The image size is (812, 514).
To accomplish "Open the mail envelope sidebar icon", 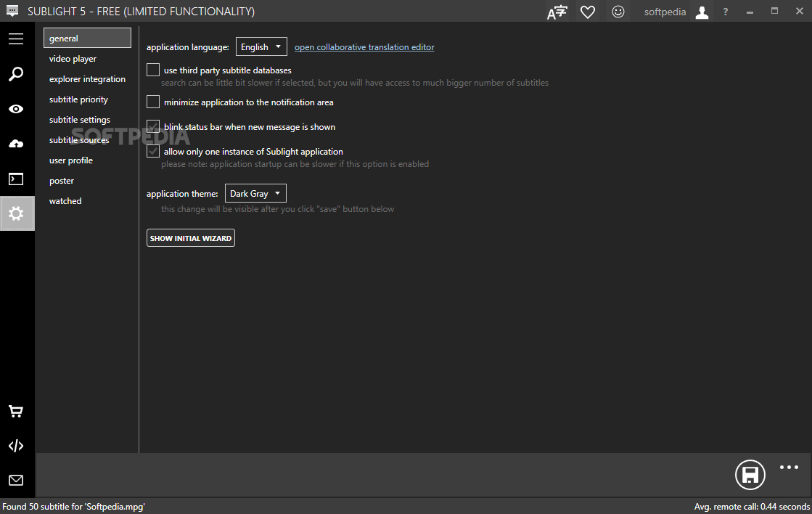I will pos(16,481).
